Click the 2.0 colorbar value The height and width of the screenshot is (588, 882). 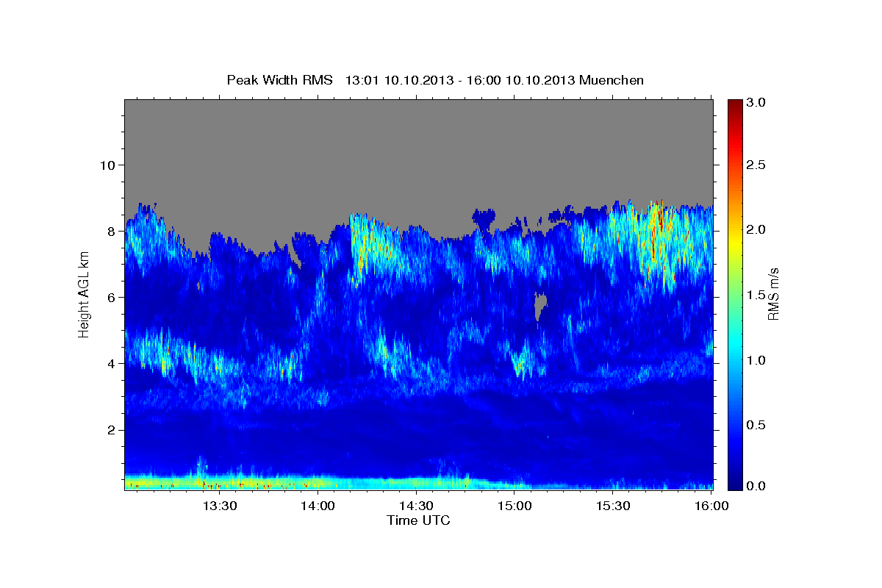(x=756, y=229)
